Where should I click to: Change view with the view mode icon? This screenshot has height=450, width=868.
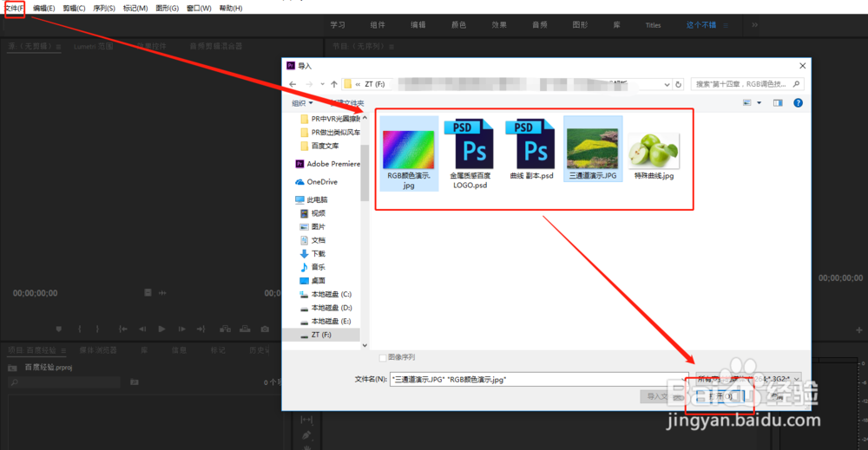(x=746, y=103)
